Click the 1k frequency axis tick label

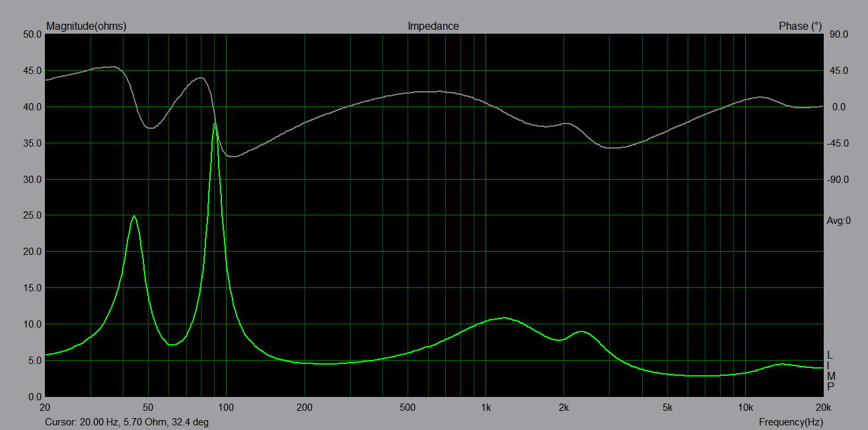click(x=486, y=407)
